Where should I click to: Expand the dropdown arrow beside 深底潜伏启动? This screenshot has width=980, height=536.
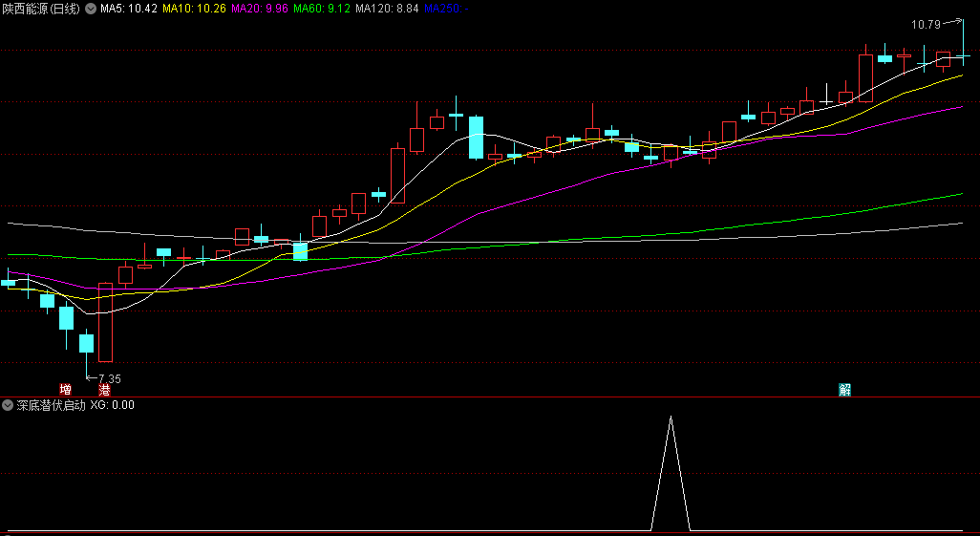click(x=8, y=405)
